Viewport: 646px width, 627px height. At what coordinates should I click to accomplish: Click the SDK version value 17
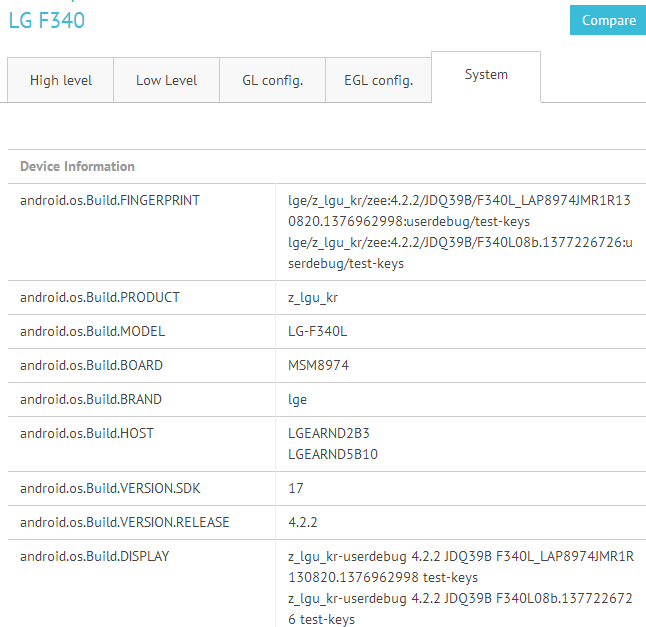[296, 488]
